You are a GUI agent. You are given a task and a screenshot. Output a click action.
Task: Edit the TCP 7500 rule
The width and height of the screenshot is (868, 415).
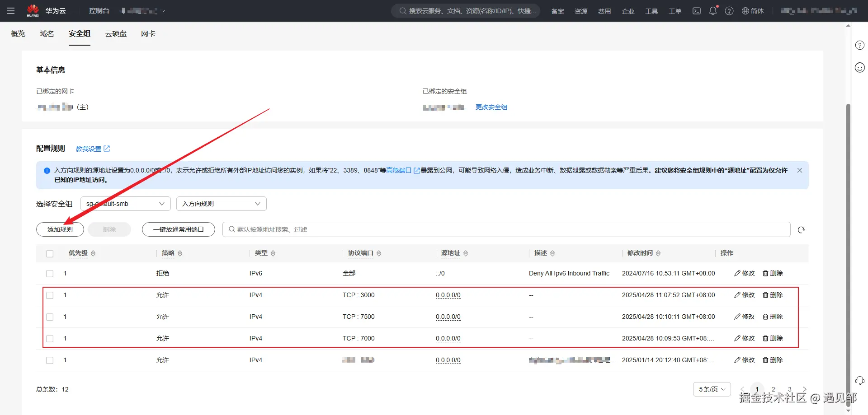pyautogui.click(x=745, y=317)
